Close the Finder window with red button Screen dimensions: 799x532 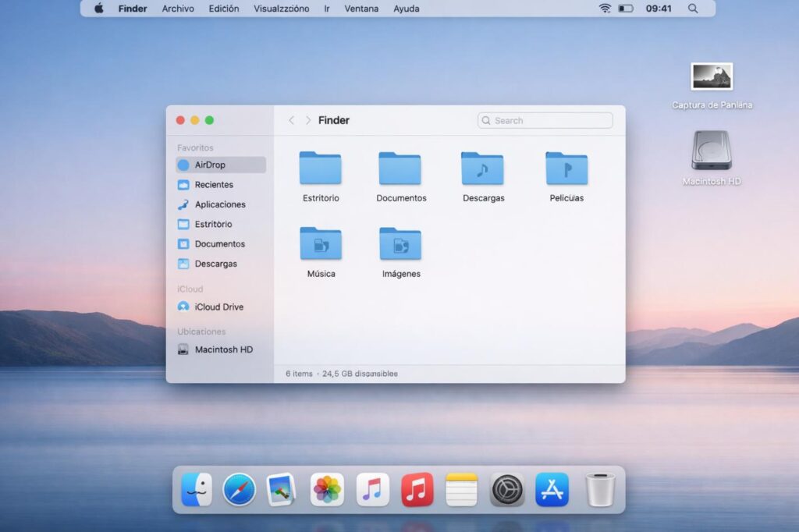180,120
